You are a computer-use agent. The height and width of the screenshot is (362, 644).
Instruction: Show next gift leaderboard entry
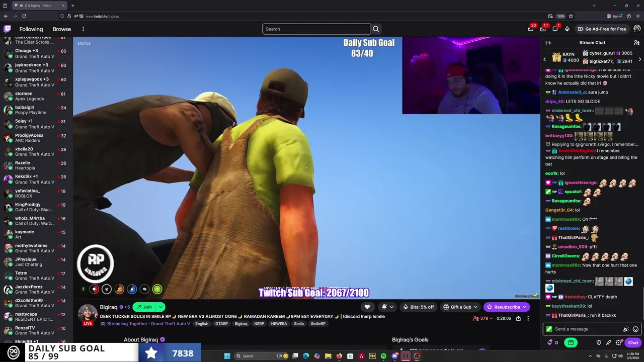point(639,59)
